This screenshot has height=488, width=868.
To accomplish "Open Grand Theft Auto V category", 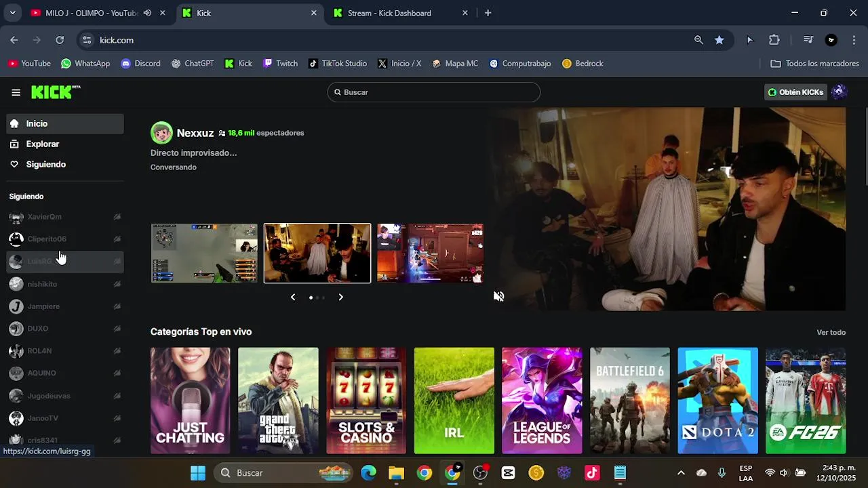I will [x=278, y=401].
